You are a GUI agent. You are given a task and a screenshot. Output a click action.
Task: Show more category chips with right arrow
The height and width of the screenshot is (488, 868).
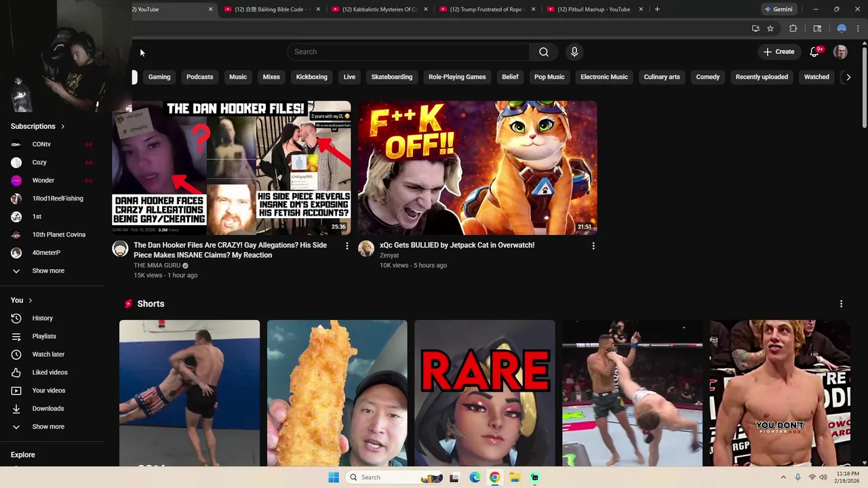[848, 77]
